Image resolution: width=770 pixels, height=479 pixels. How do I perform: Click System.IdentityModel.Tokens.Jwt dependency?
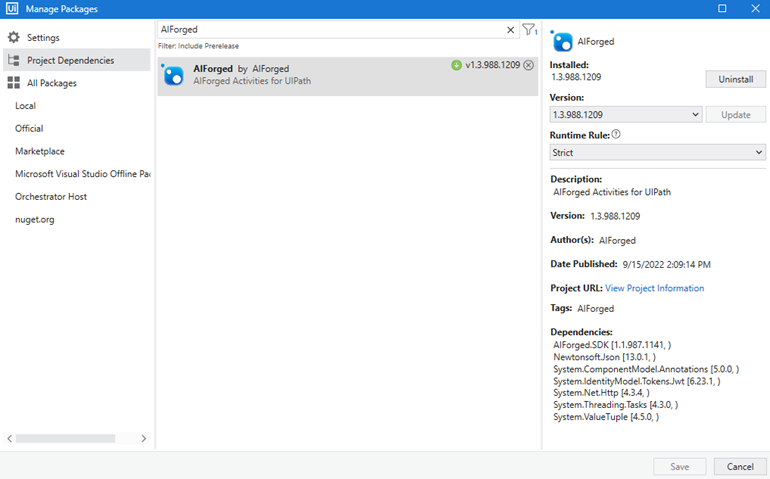636,381
